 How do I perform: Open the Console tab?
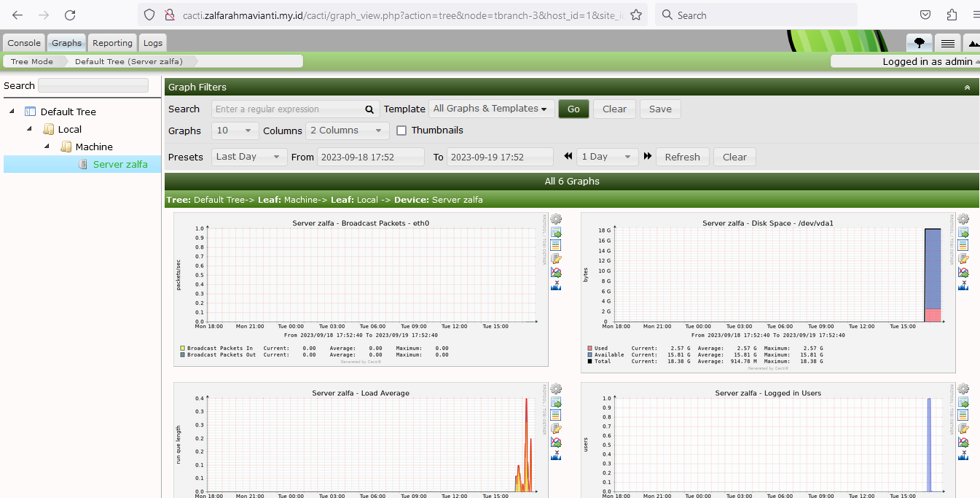click(x=24, y=43)
